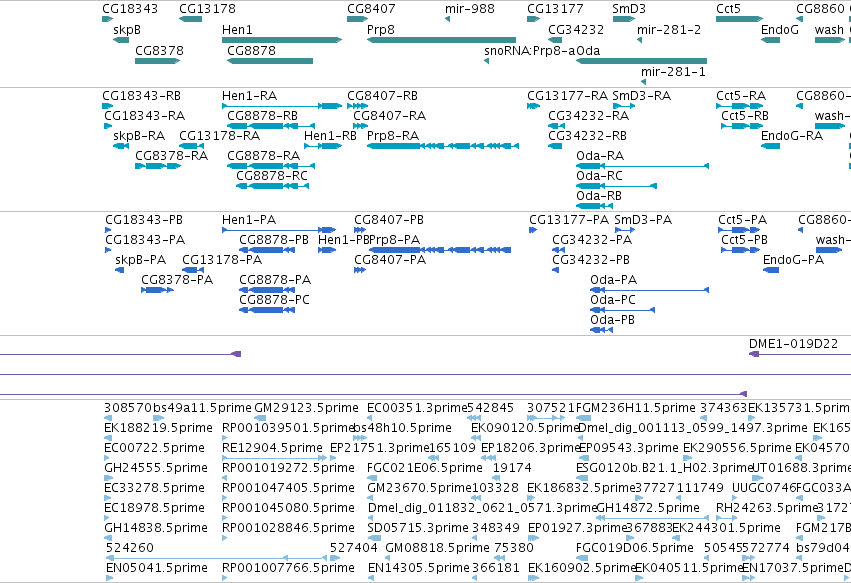Select the skpB-RA transcript label
The width and height of the screenshot is (851, 583).
(139, 136)
